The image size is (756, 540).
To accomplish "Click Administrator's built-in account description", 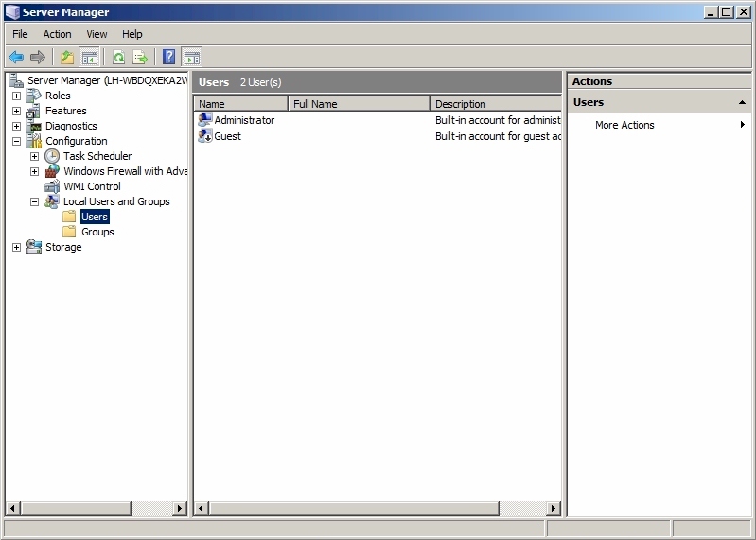I will tap(498, 120).
